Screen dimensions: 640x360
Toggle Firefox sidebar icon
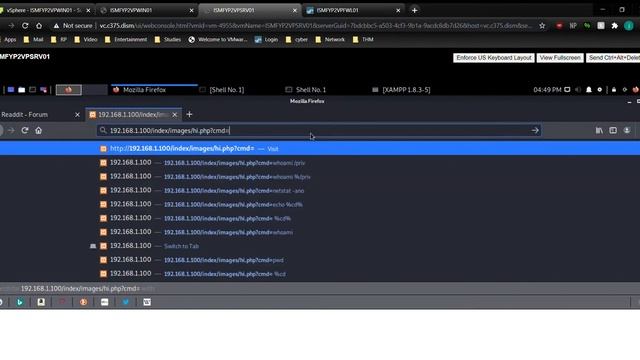tap(613, 131)
